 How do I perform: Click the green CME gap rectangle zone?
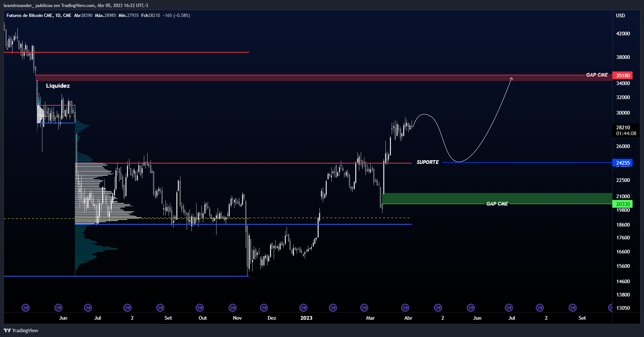coord(497,198)
